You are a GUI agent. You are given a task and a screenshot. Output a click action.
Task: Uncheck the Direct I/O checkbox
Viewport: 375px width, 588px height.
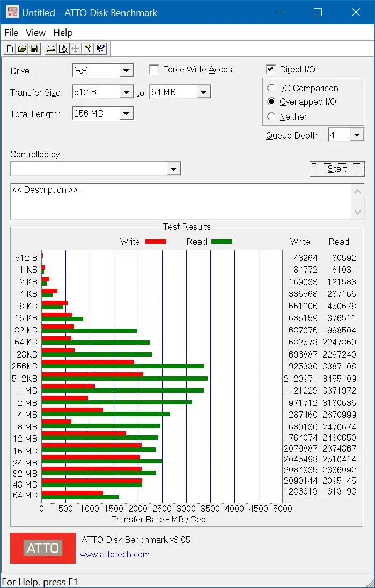270,69
